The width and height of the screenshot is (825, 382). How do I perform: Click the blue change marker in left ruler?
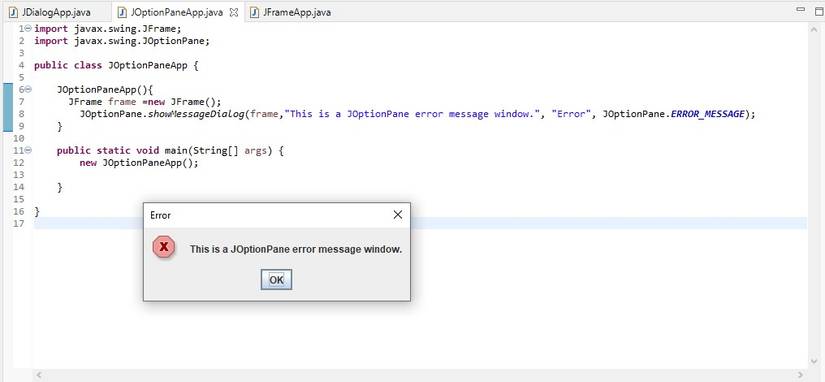(7, 107)
